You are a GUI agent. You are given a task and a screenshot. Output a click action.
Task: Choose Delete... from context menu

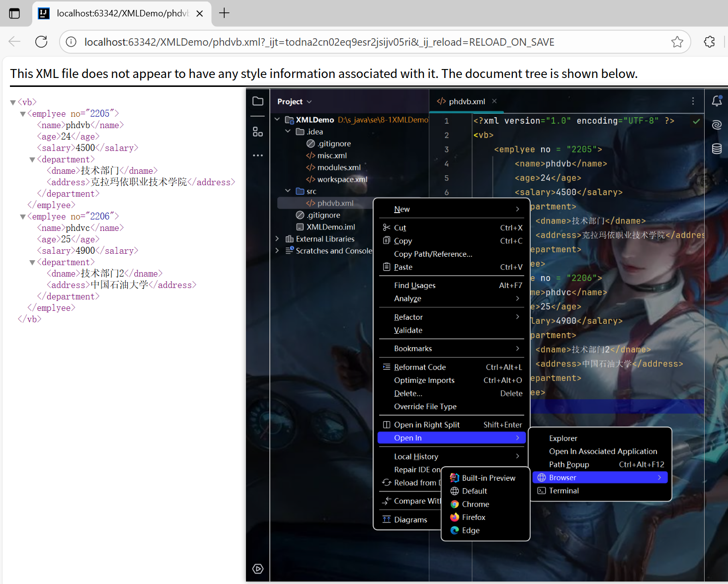(451, 393)
